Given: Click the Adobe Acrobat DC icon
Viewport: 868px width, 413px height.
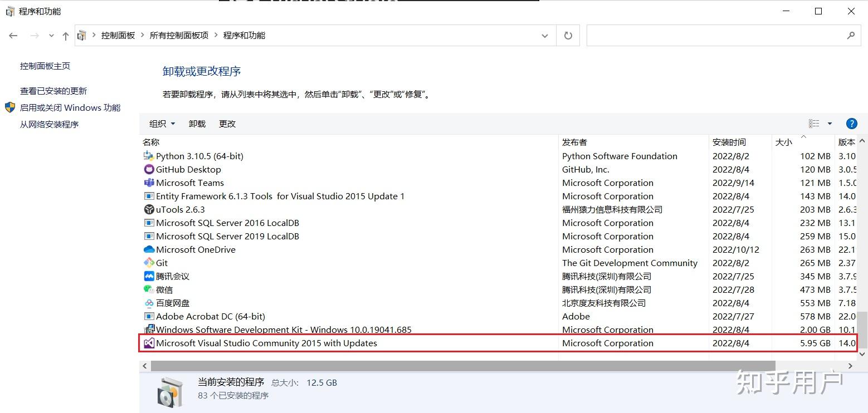Looking at the screenshot, I should tap(149, 316).
